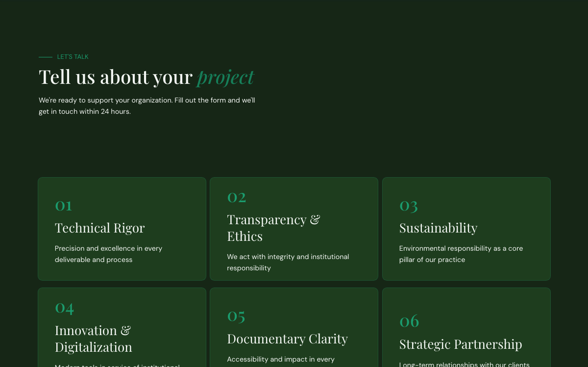
Task: Click the 'Precision and excellence' description
Action: [108, 254]
